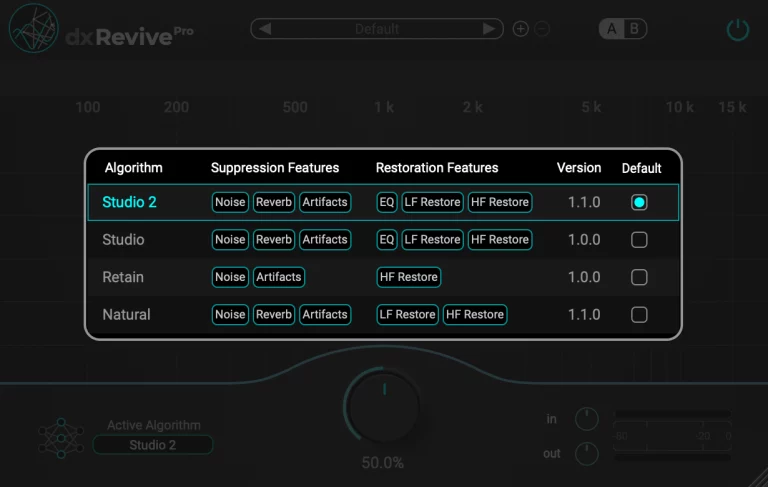The image size is (768, 487).
Task: Go to previous preset with left arrow
Action: [265, 29]
